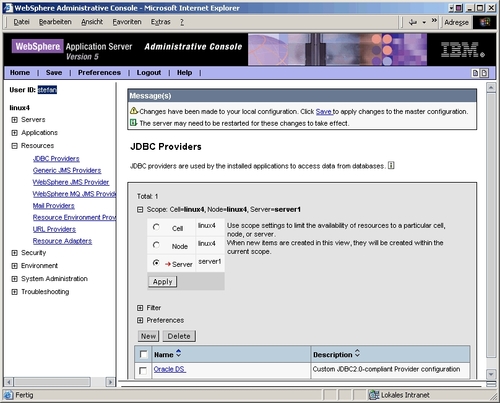Screen dimensions: 500x403
Task: Click the second page icon in navigation bar
Action: [484, 73]
